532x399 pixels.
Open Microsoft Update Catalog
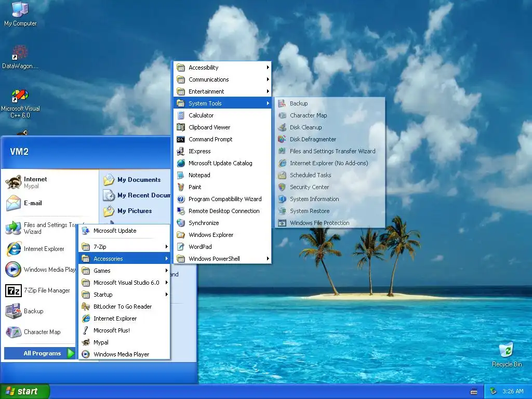[222, 163]
